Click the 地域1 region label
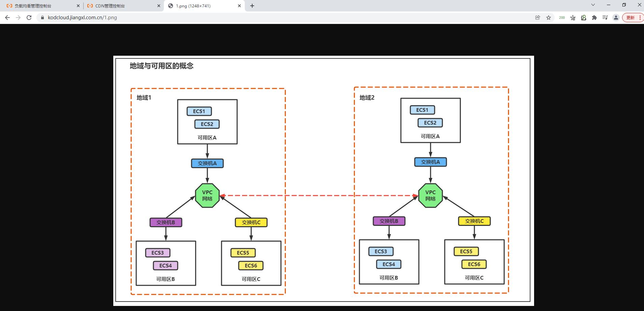The image size is (644, 311). click(x=144, y=98)
